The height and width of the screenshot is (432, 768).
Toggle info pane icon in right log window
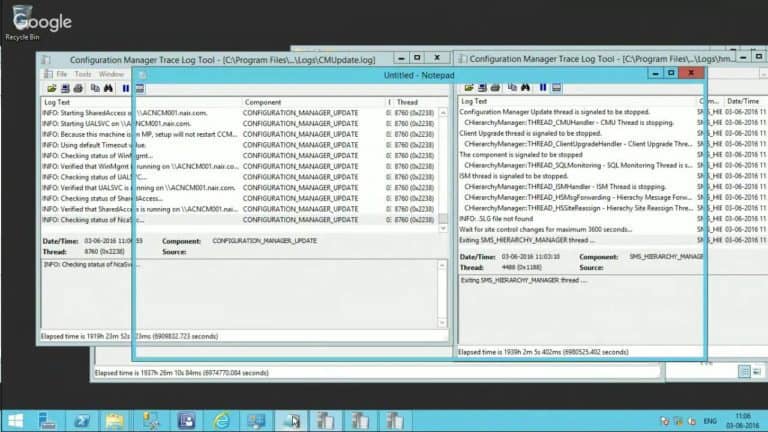click(556, 88)
